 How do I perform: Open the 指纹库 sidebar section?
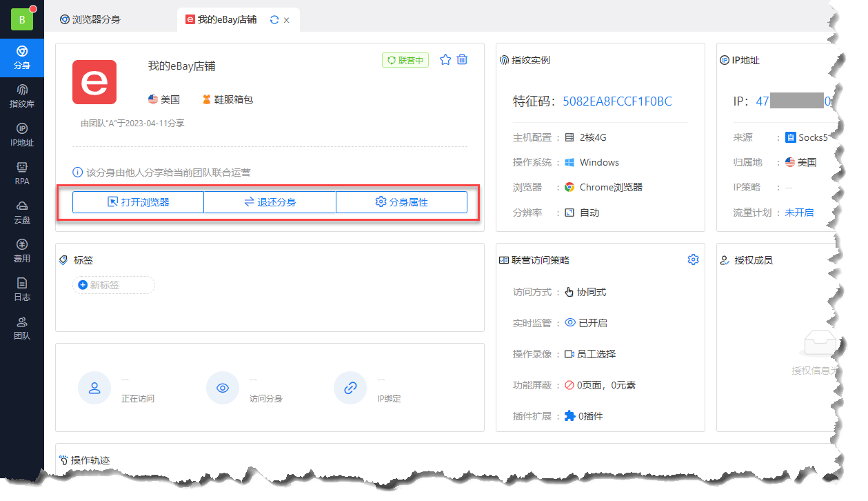click(x=22, y=97)
